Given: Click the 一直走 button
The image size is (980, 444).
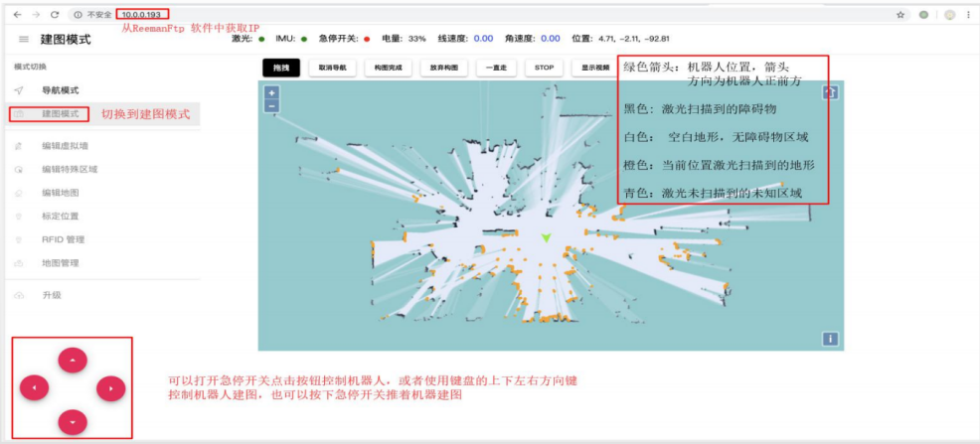Looking at the screenshot, I should click(x=496, y=68).
